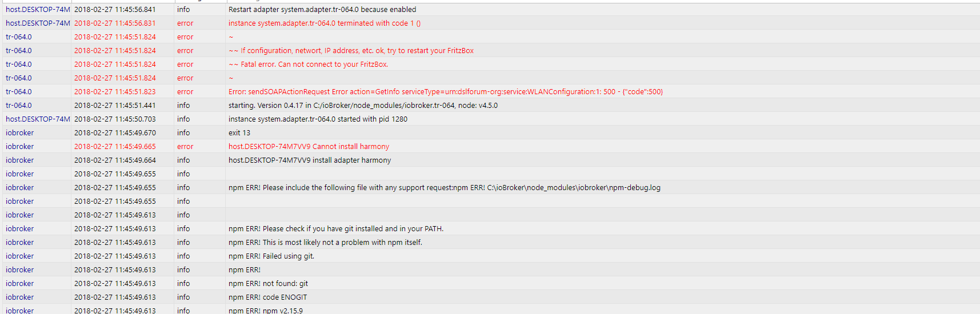980x314 pixels.
Task: Select the 'npm ERR! Failed using git.' message
Action: click(271, 256)
